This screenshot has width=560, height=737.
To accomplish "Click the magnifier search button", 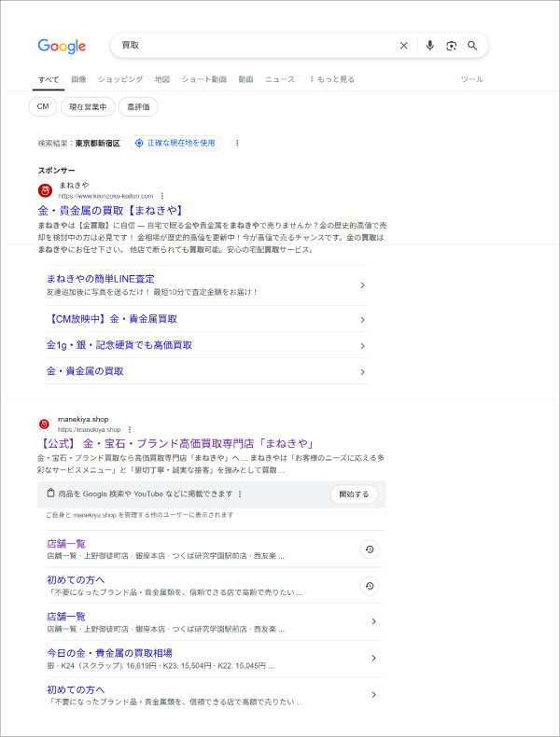I will pyautogui.click(x=472, y=46).
